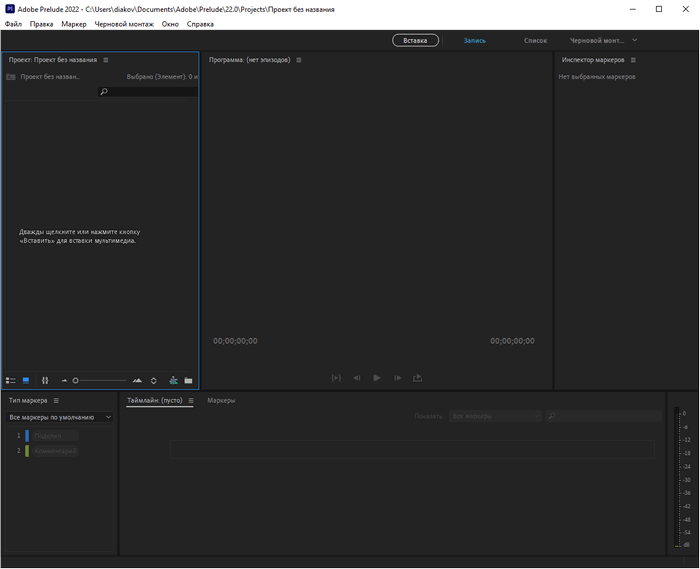The image size is (700, 569).
Task: Open the workspace overflow chevron menu
Action: coord(634,40)
